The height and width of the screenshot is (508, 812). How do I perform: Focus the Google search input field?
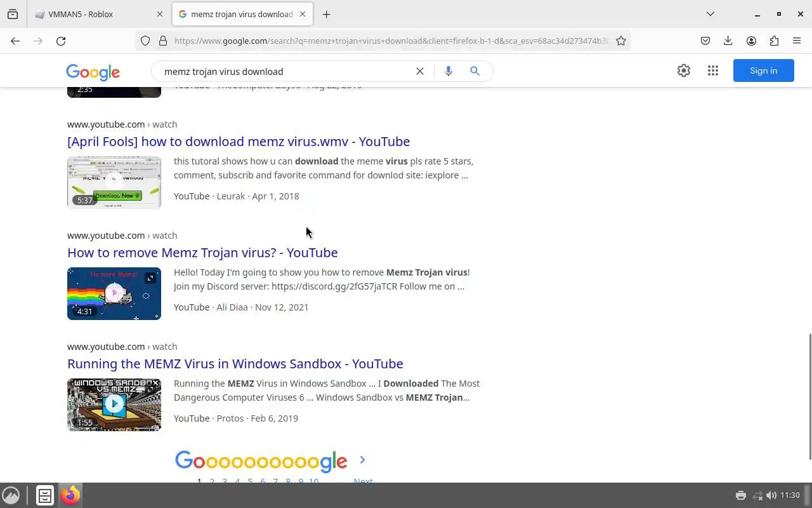point(285,71)
